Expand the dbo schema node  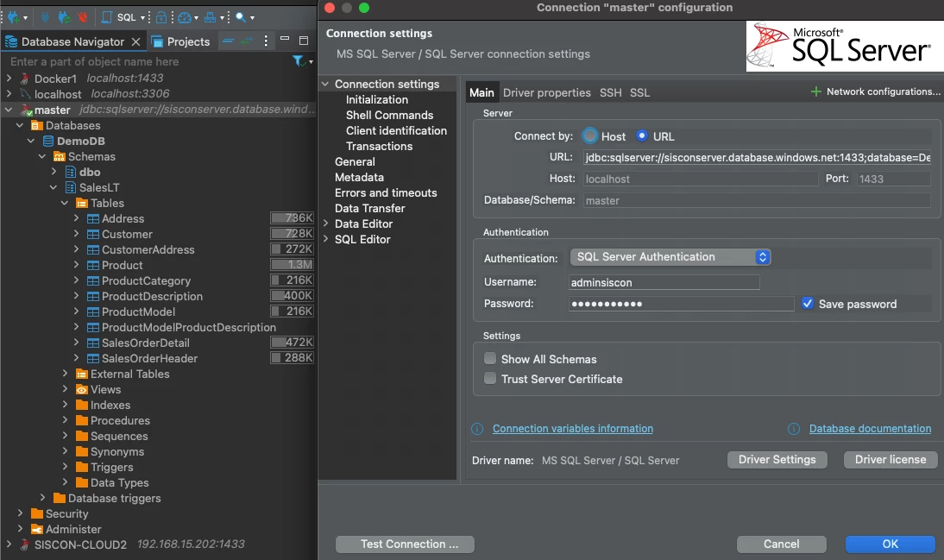[54, 172]
